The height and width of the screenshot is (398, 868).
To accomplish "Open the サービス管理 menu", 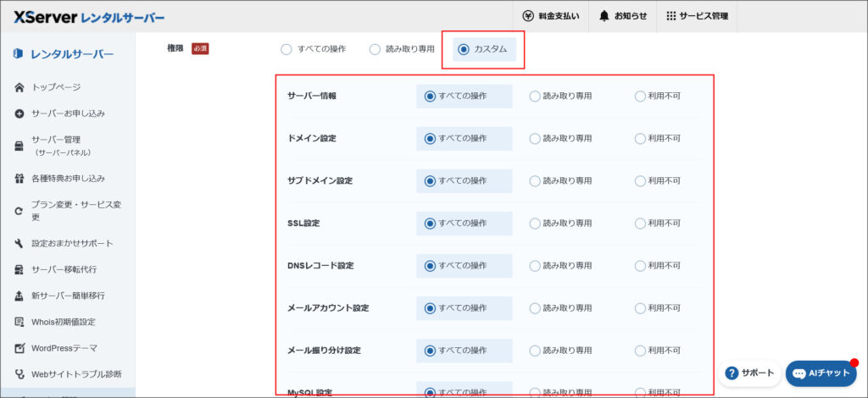I will pyautogui.click(x=697, y=16).
